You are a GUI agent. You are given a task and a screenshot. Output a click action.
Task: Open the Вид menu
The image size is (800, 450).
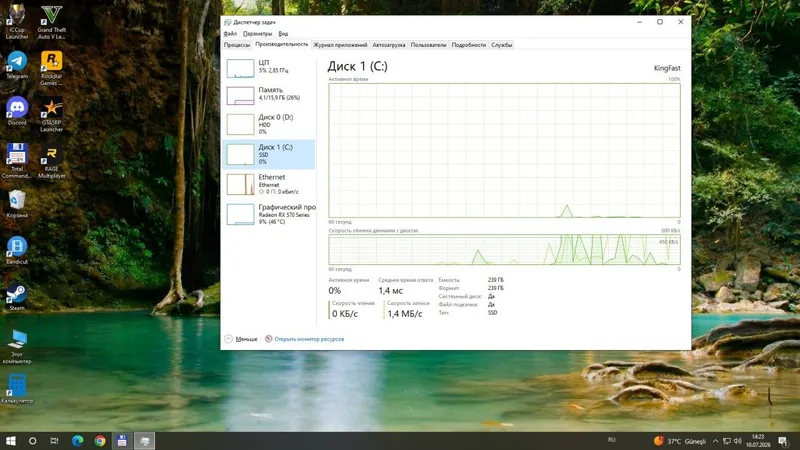point(283,34)
